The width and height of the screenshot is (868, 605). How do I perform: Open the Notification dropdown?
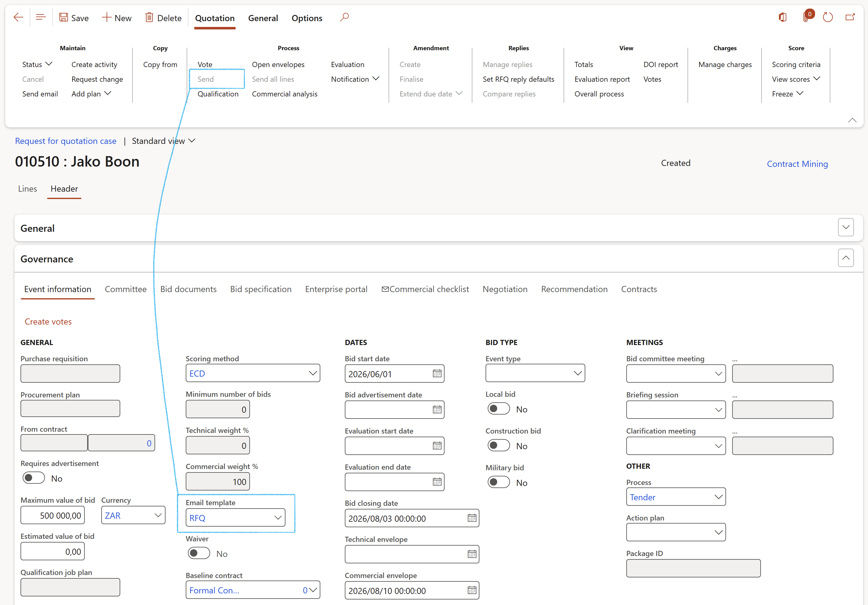[355, 79]
